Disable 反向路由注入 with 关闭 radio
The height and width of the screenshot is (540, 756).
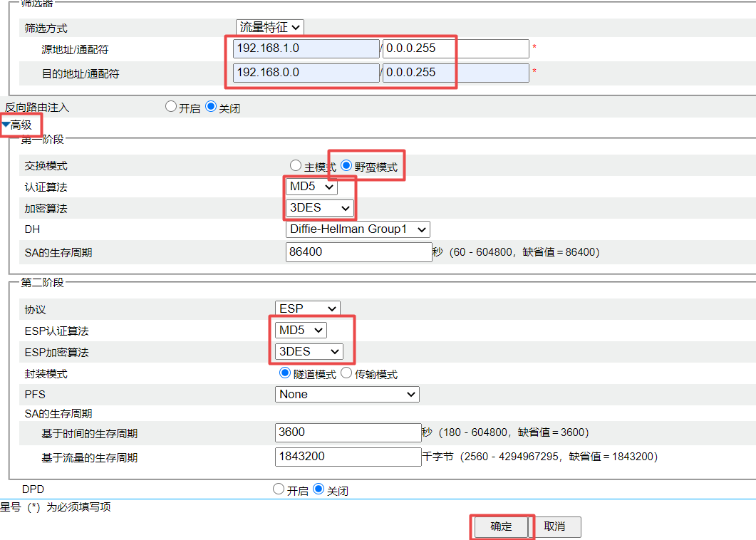click(211, 107)
